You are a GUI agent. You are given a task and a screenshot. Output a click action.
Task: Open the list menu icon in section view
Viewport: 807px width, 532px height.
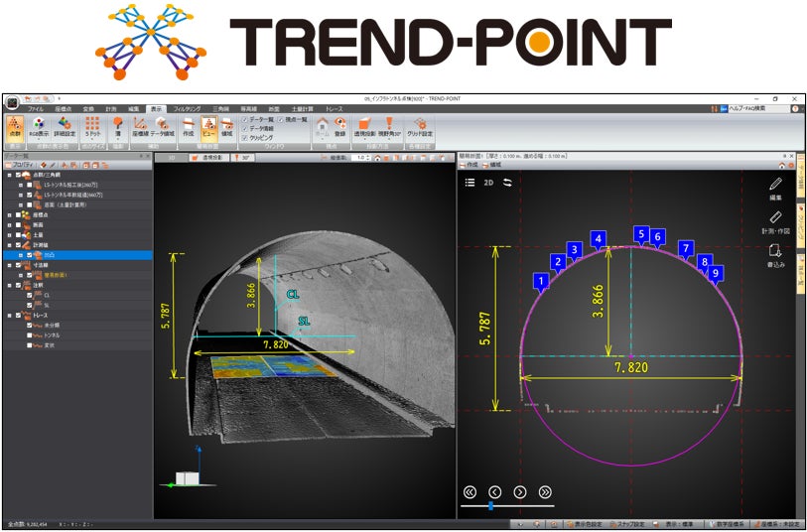pyautogui.click(x=470, y=183)
